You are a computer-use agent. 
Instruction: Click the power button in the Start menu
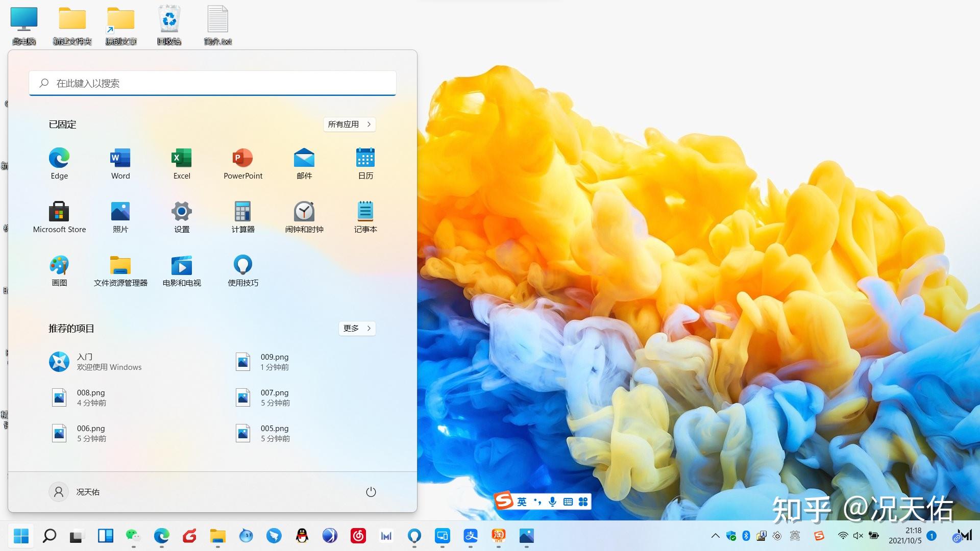(371, 492)
